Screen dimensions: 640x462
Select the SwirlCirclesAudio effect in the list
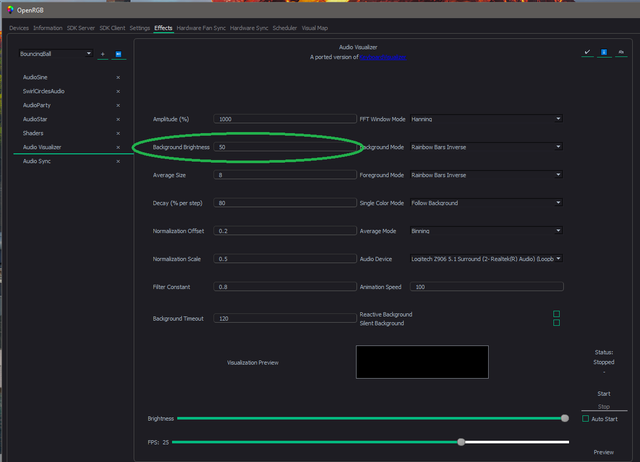[44, 91]
